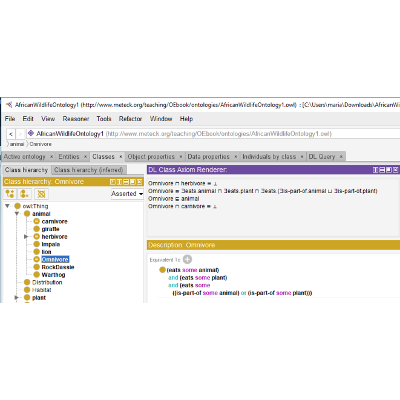Select the Habitat class in tree

coord(42,290)
